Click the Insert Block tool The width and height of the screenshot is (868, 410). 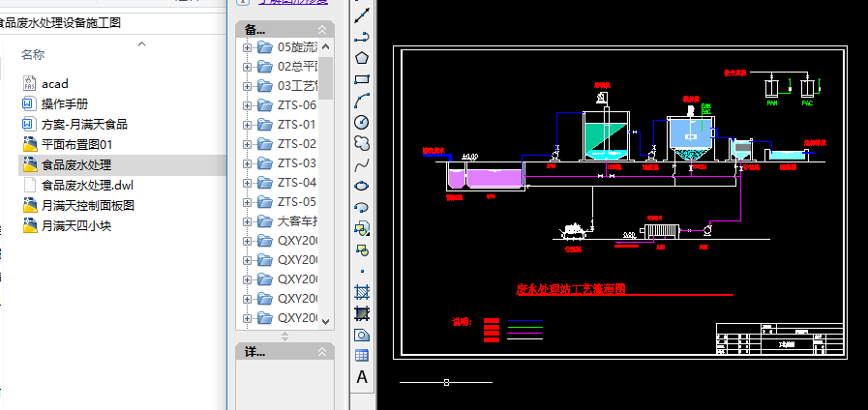pyautogui.click(x=362, y=228)
